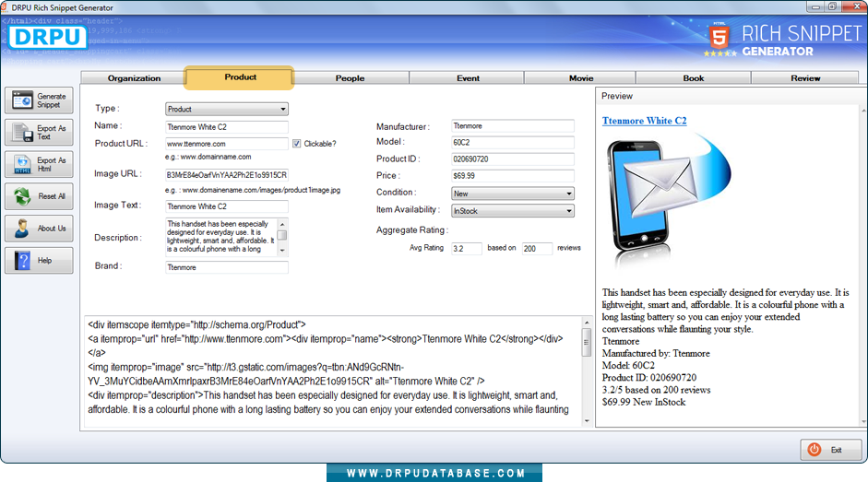Click the Export As Html icon
The image size is (868, 482).
tap(23, 164)
